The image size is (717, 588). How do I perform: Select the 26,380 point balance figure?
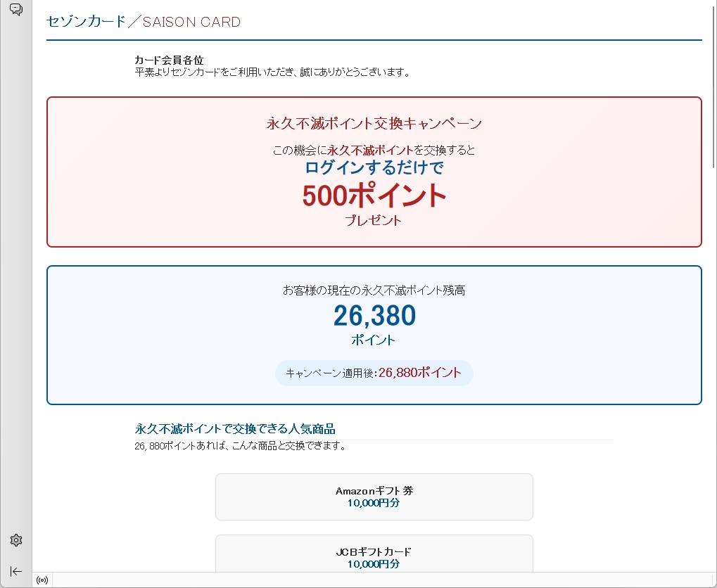[374, 317]
